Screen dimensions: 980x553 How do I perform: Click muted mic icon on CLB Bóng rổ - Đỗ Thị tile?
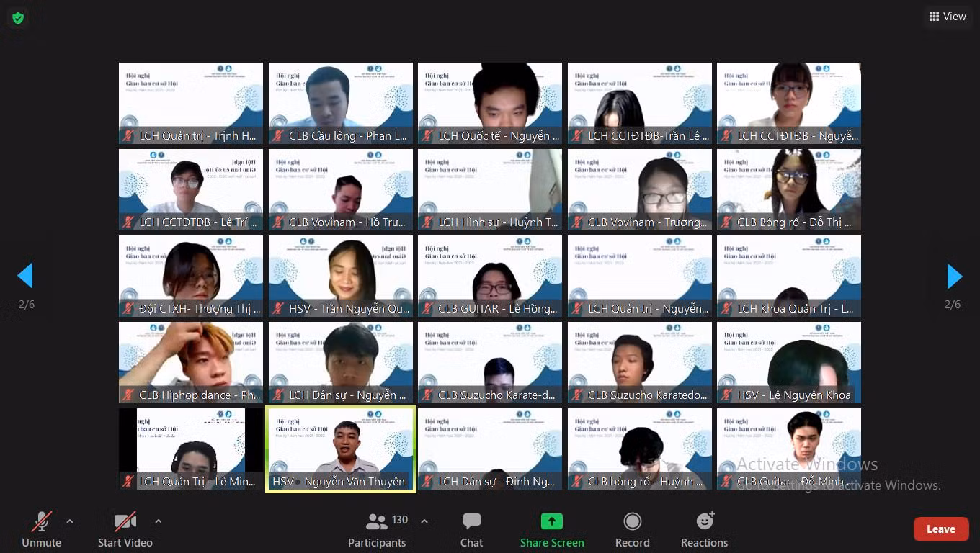pos(727,222)
